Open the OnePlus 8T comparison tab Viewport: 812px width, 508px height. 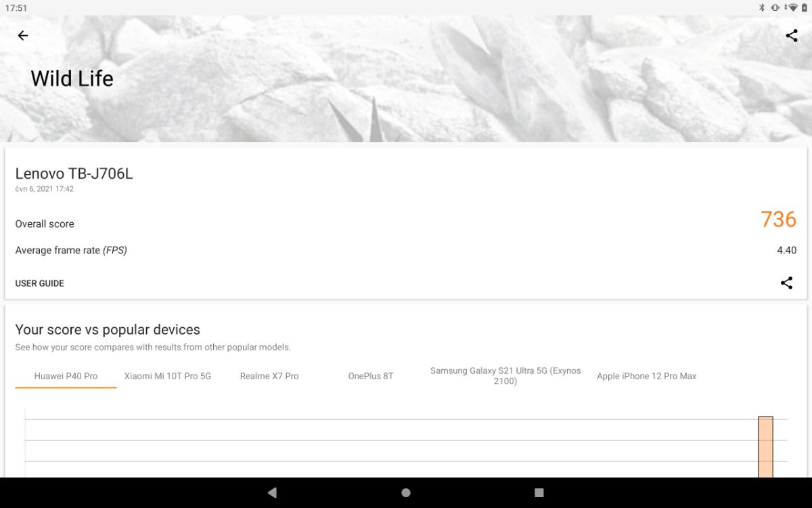click(x=371, y=376)
